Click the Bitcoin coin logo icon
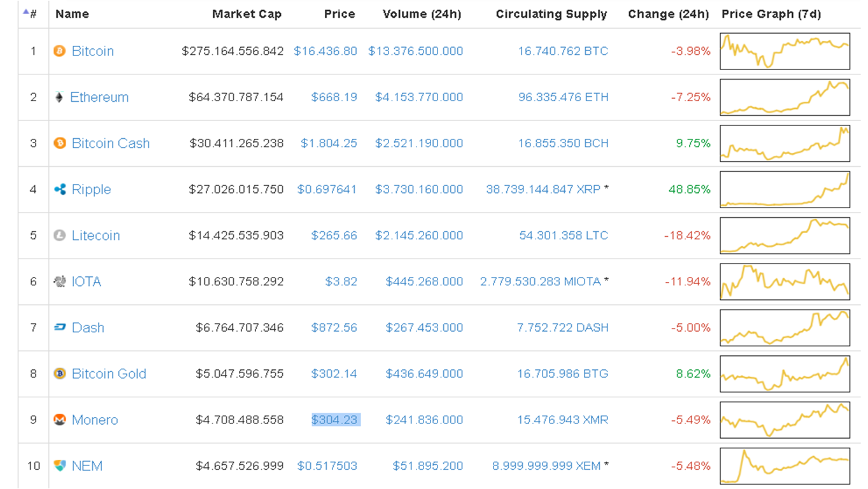 click(x=59, y=51)
